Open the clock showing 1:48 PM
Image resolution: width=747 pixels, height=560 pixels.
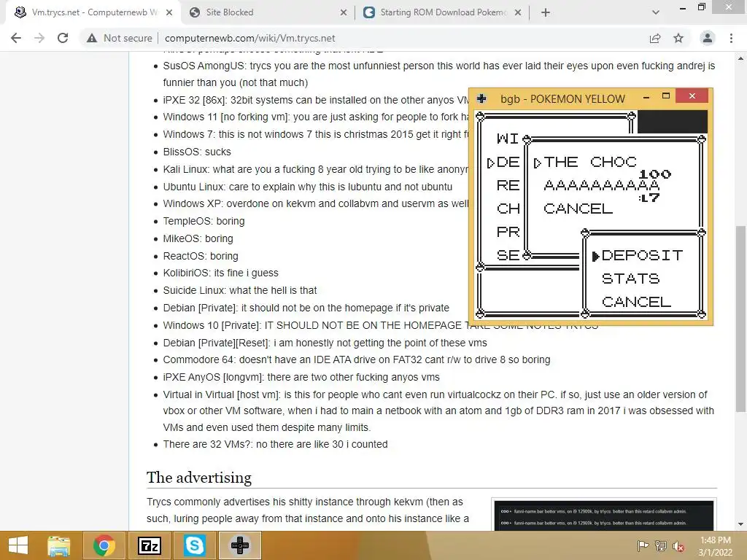coord(715,545)
